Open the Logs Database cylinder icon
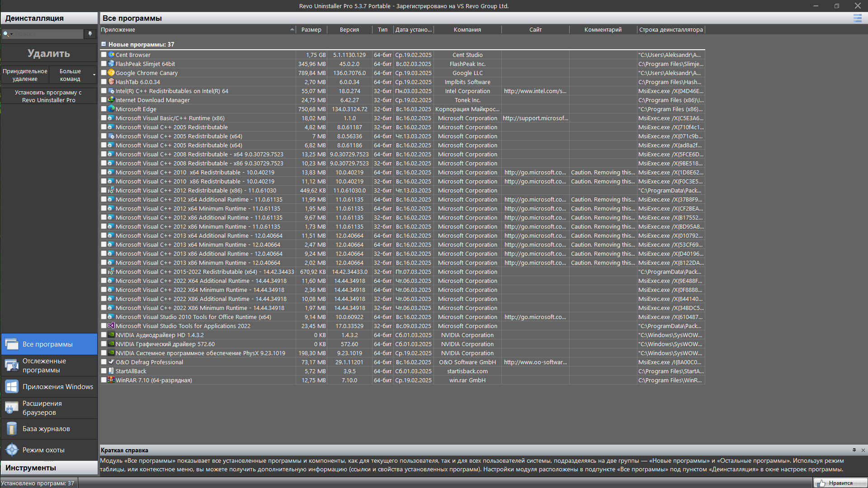This screenshot has height=488, width=868. (12, 429)
